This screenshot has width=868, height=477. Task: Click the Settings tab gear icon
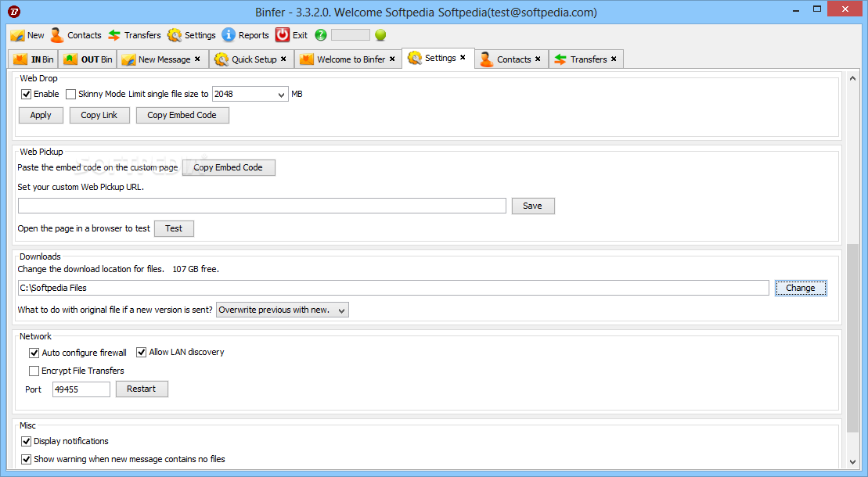click(415, 58)
